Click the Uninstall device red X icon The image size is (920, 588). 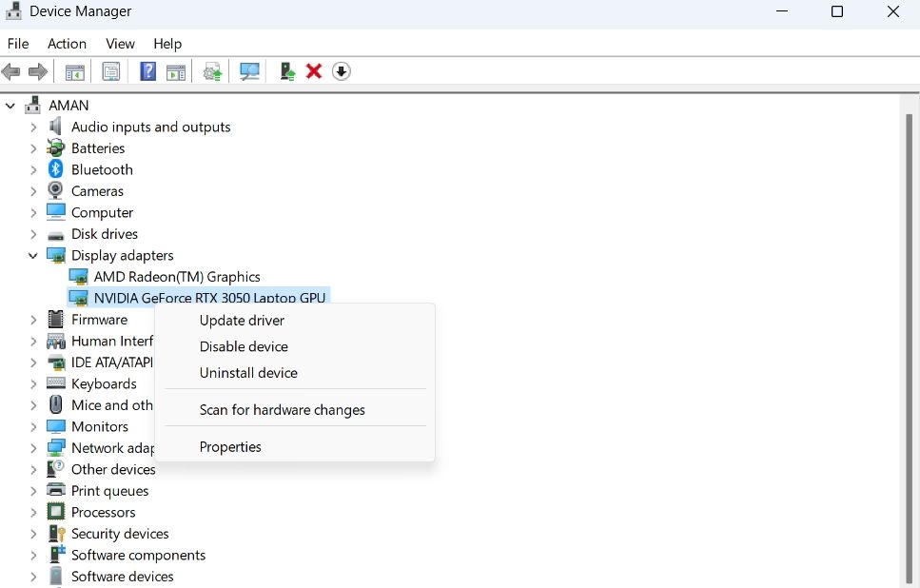[x=313, y=70]
